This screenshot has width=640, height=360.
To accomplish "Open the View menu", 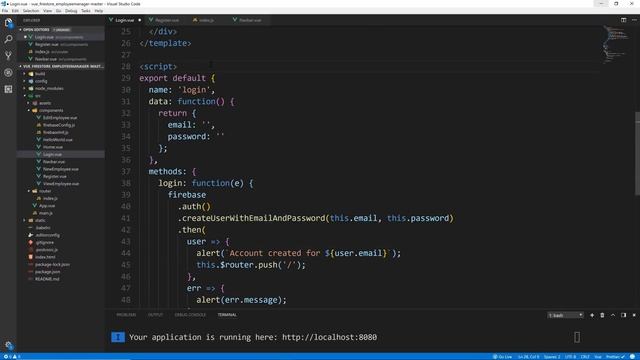I will [48, 11].
